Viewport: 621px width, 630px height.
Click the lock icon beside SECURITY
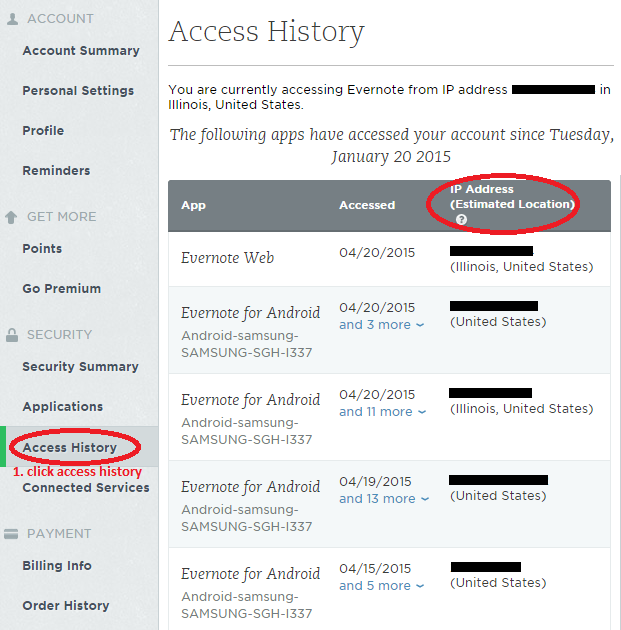coord(12,335)
